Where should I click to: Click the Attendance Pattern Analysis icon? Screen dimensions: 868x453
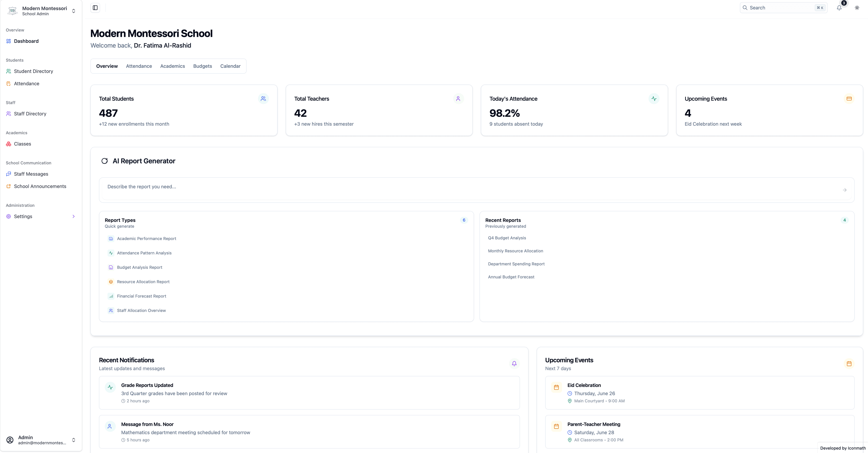[111, 253]
